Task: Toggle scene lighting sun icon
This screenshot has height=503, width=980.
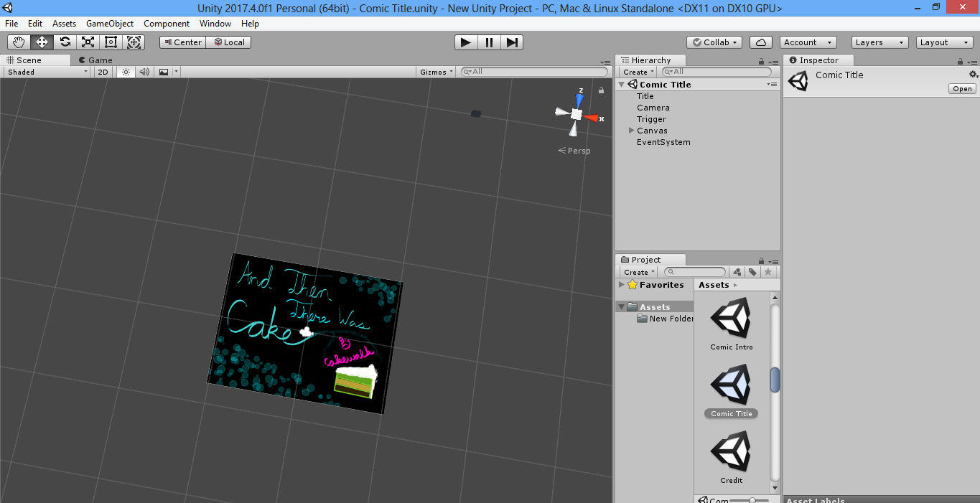Action: (x=126, y=72)
